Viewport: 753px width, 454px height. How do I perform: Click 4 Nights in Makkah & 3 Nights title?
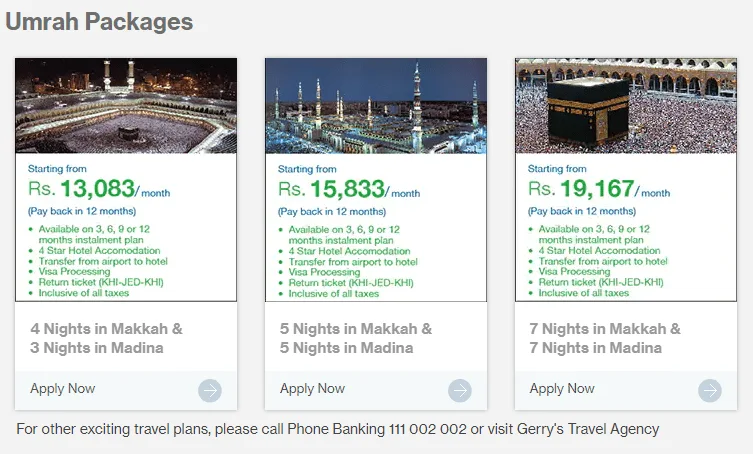pyautogui.click(x=106, y=338)
